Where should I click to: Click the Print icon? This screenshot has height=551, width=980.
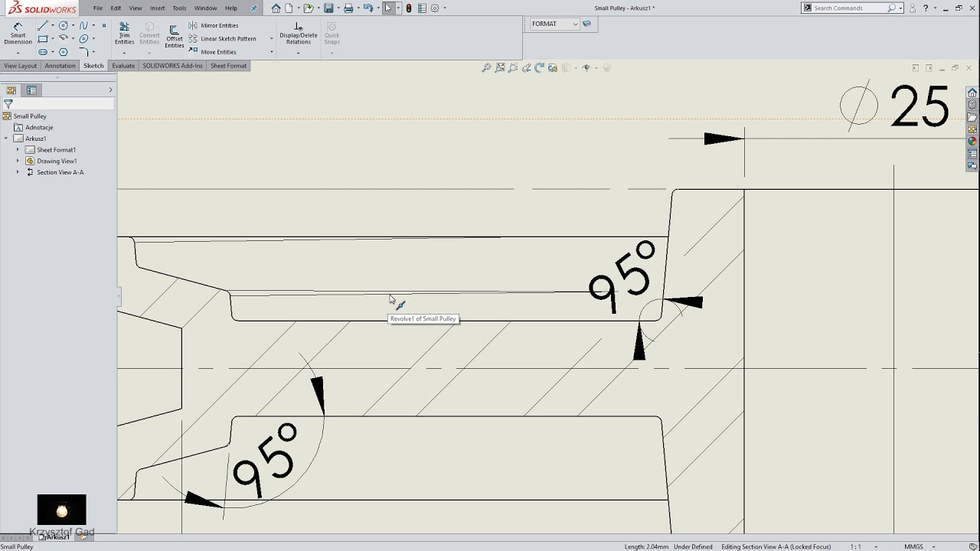[x=348, y=8]
